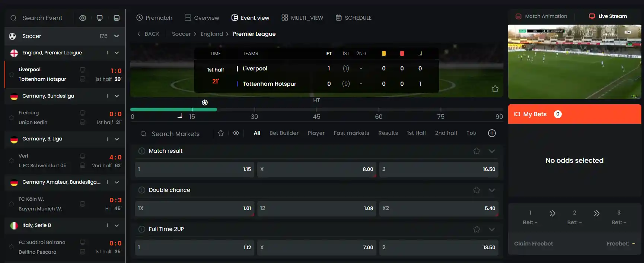Screen dimensions: 644x263
Task: Click the Soccer ball sport icon
Action: tap(12, 36)
